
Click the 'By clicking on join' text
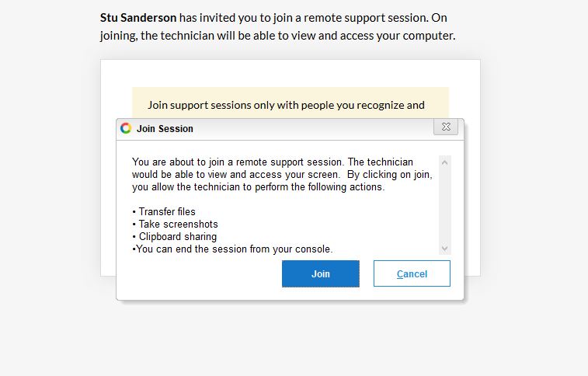pyautogui.click(x=390, y=175)
